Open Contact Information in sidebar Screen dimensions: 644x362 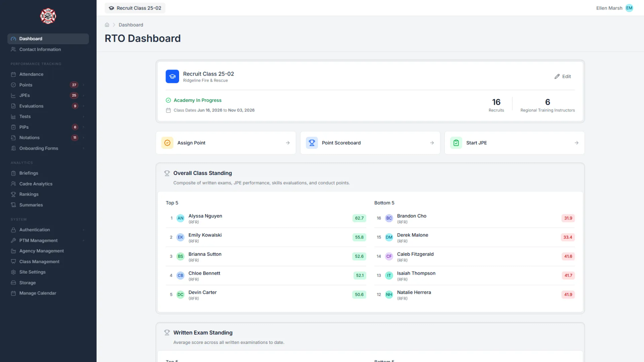click(x=48, y=49)
